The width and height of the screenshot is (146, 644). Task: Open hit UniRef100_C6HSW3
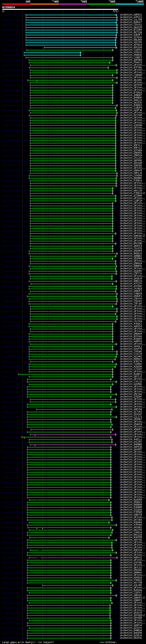pyautogui.click(x=131, y=352)
